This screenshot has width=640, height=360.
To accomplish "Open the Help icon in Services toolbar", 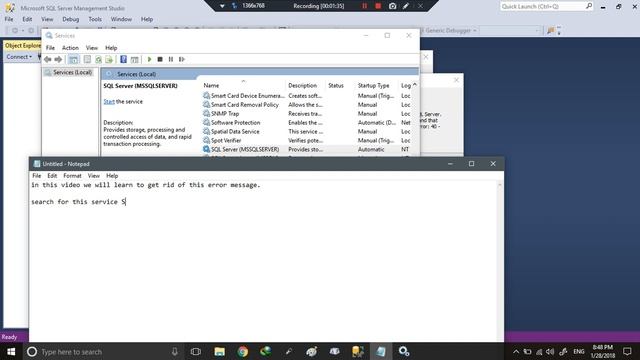I will pos(123,60).
